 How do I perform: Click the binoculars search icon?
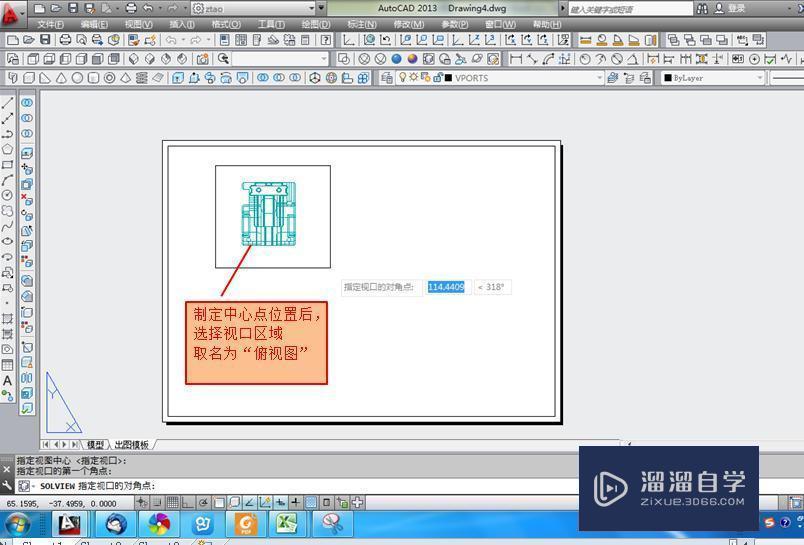(702, 9)
